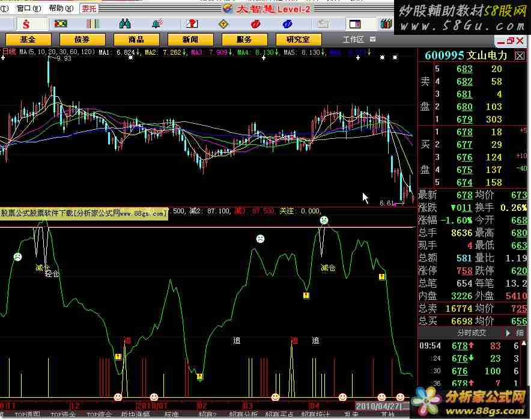
Task: Click the yellow square marker on the indicator's final decline
Action: (381, 277)
